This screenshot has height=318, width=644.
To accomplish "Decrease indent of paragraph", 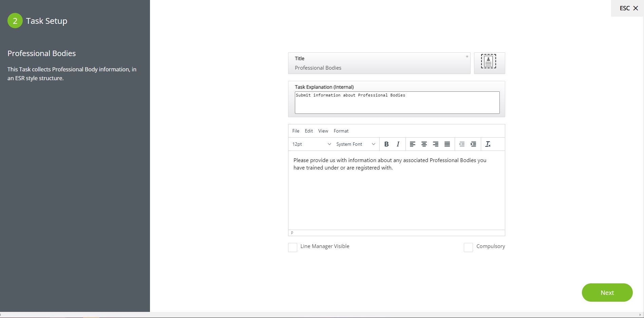I will 461,144.
